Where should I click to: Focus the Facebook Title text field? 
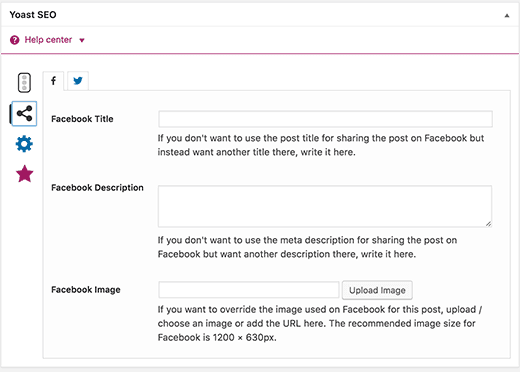[x=325, y=119]
